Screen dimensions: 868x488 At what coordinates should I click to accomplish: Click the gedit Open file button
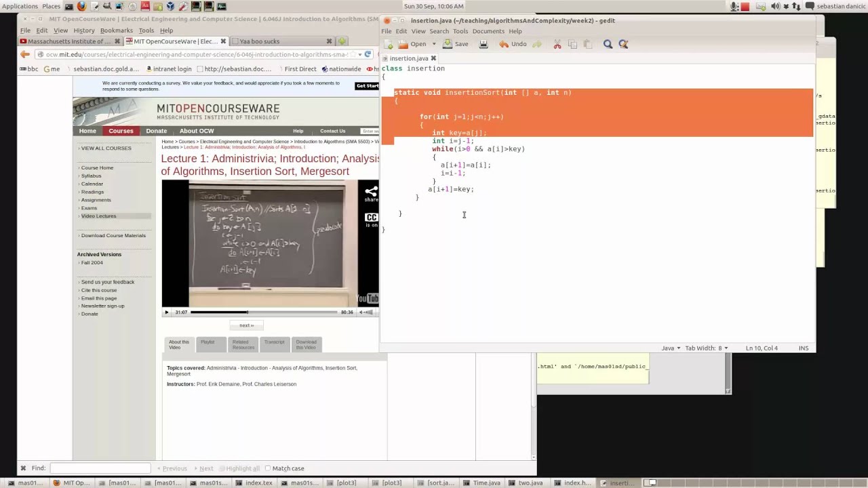[x=412, y=44]
